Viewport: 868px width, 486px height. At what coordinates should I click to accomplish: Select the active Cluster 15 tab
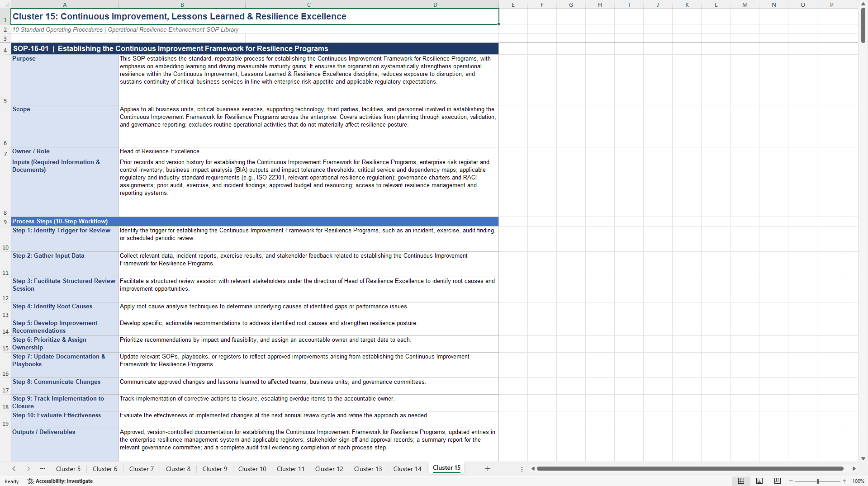point(446,468)
